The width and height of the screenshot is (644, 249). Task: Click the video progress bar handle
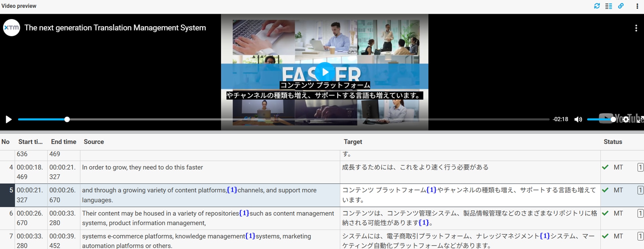[67, 119]
